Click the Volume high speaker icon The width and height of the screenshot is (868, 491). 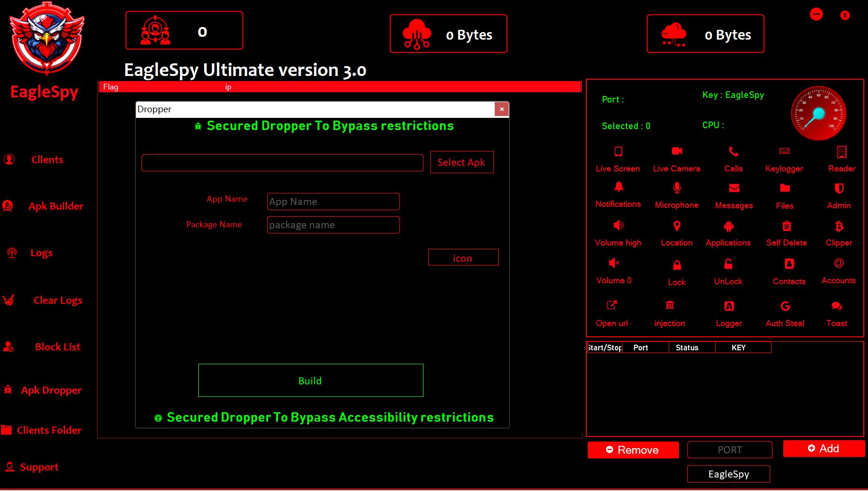click(619, 225)
